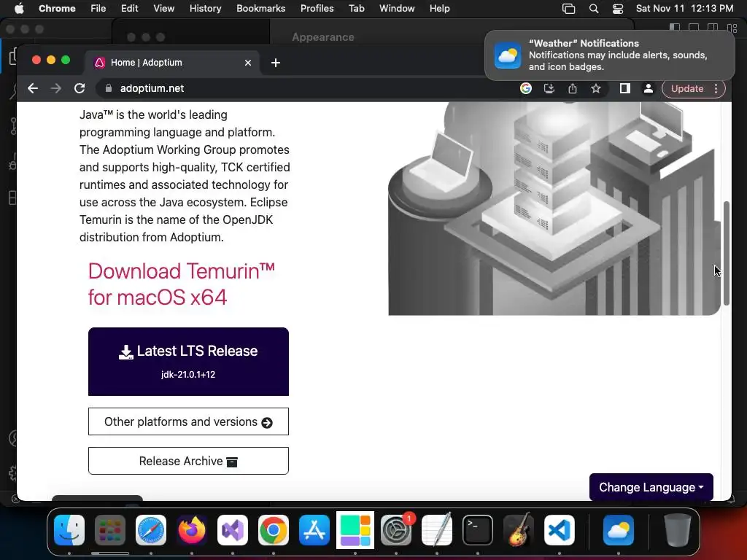Reload the adoptium.net page
The width and height of the screenshot is (747, 560).
80,88
